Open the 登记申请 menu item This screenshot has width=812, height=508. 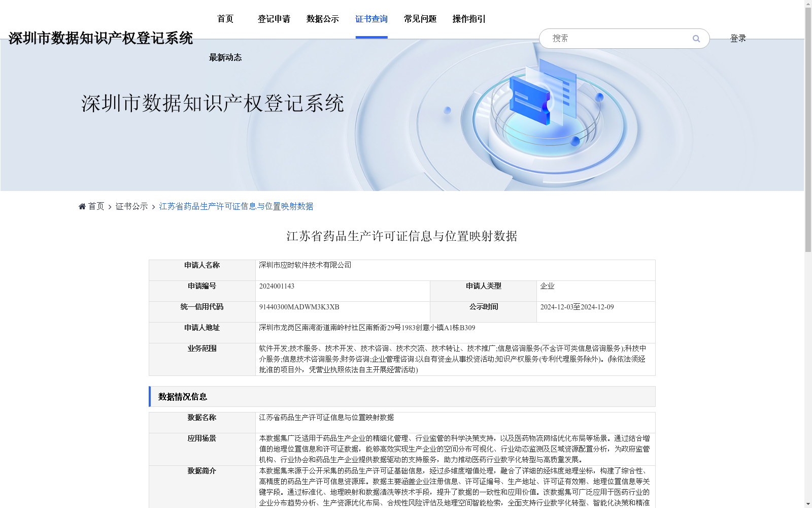(274, 19)
